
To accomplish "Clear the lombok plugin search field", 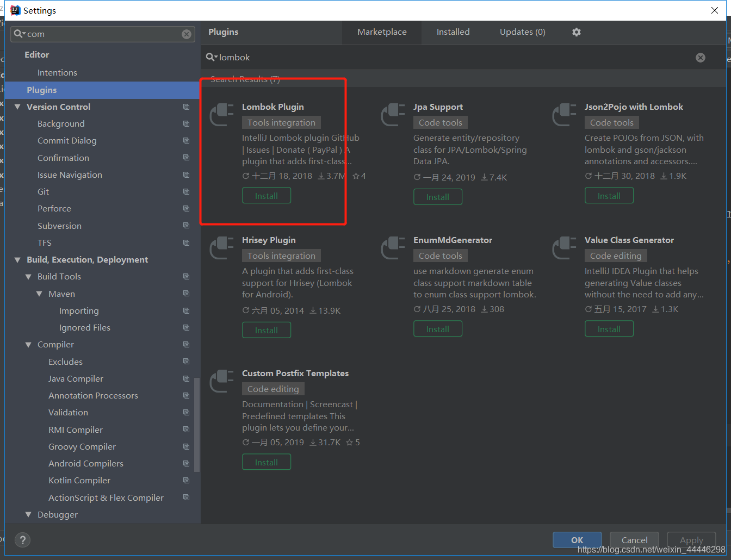I will (701, 58).
